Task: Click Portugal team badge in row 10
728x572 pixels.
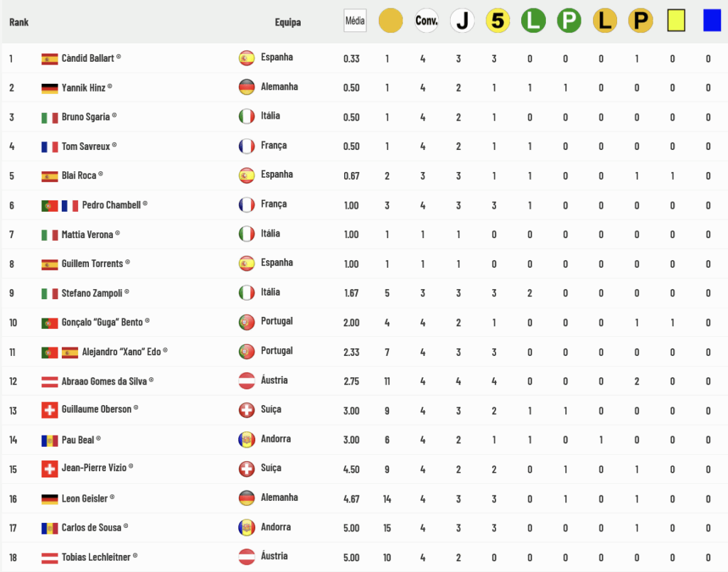Action: click(247, 322)
